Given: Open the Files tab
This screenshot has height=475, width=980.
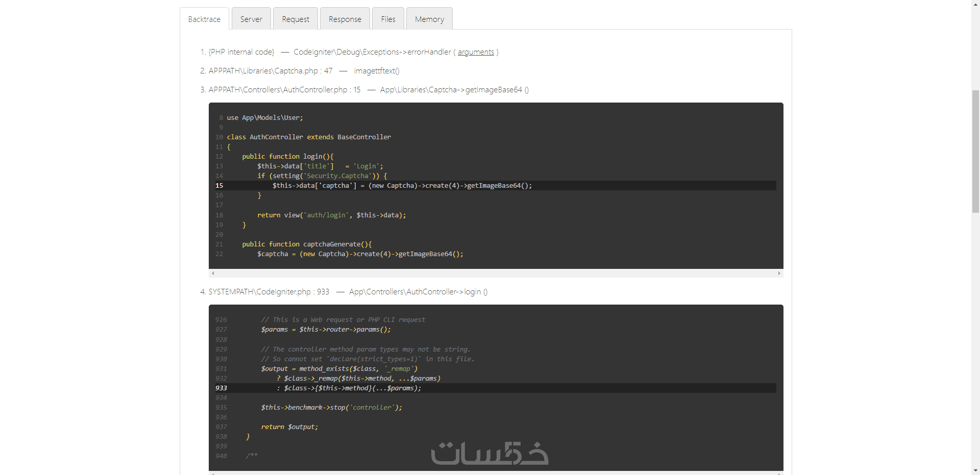Looking at the screenshot, I should click(x=388, y=19).
